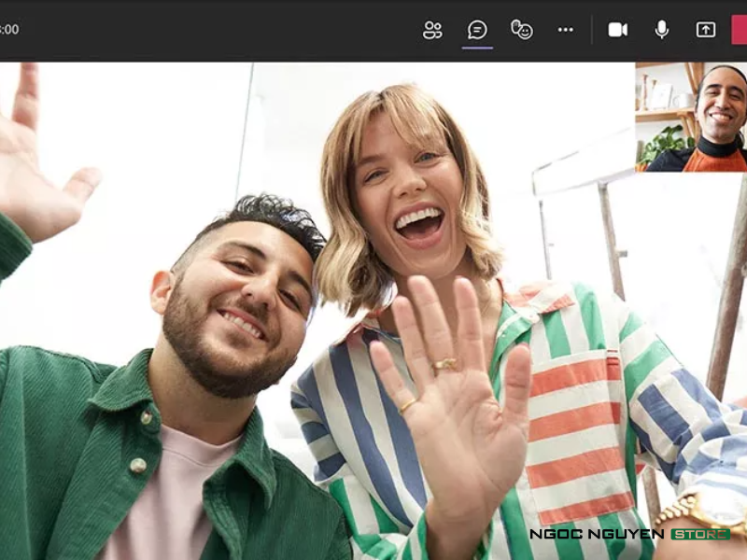Viewport: 747px width, 560px height.
Task: Expand the More actions ellipsis menu
Action: [566, 30]
